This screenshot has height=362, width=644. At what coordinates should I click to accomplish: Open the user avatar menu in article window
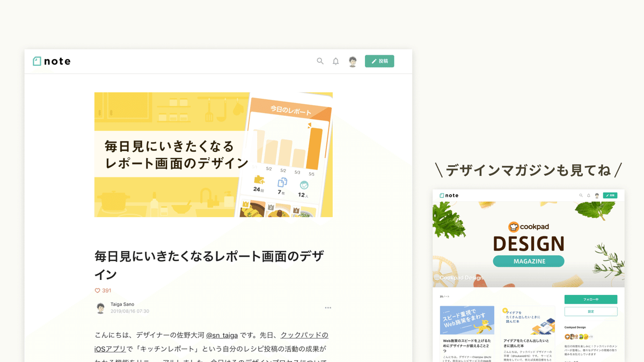point(353,62)
